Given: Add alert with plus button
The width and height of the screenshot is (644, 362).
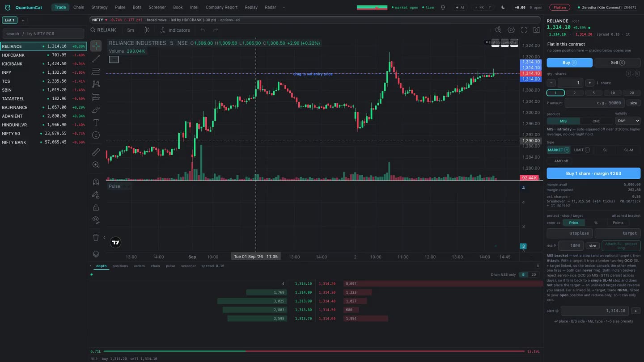Looking at the screenshot, I should pyautogui.click(x=636, y=311).
